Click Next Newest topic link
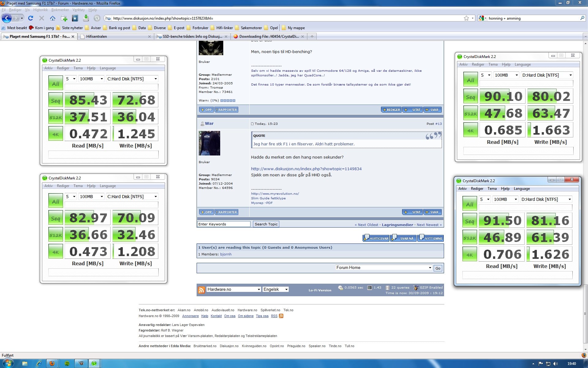 click(x=429, y=225)
